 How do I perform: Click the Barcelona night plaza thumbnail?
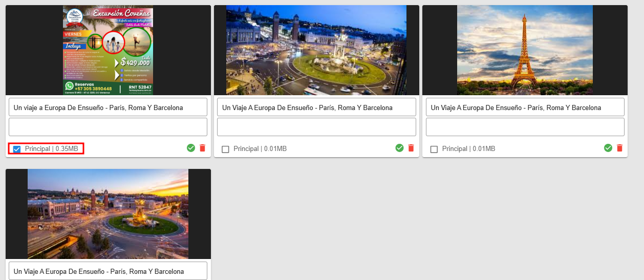click(316, 50)
